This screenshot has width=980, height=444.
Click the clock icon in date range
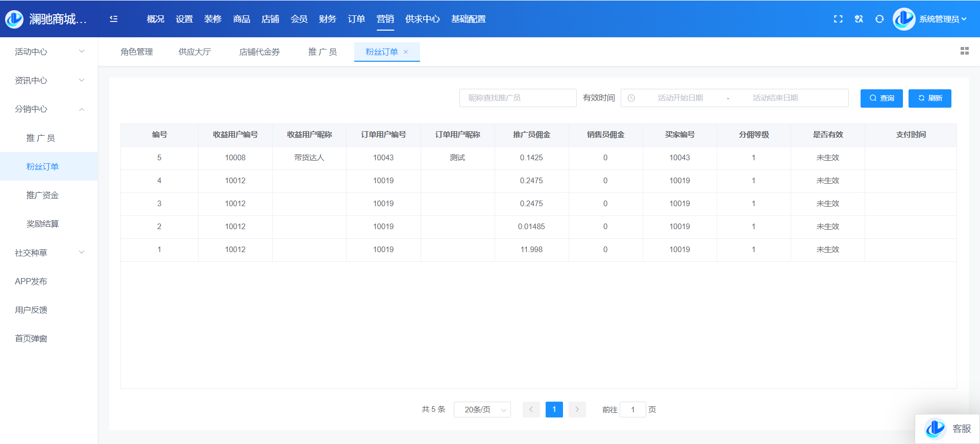(x=631, y=98)
